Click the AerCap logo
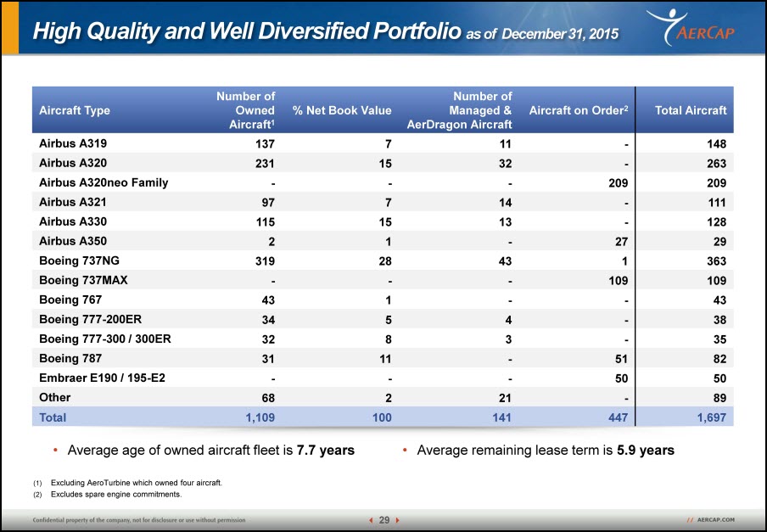 click(690, 28)
